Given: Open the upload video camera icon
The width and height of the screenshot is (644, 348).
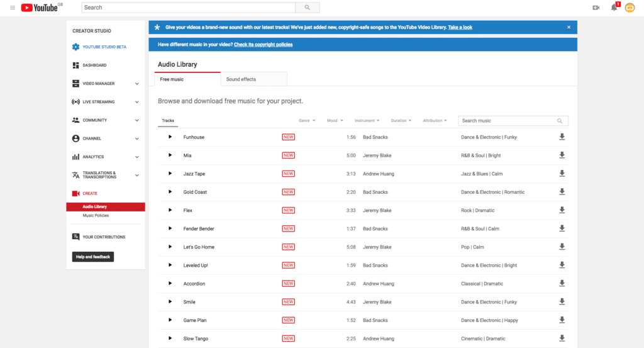Looking at the screenshot, I should (x=596, y=8).
